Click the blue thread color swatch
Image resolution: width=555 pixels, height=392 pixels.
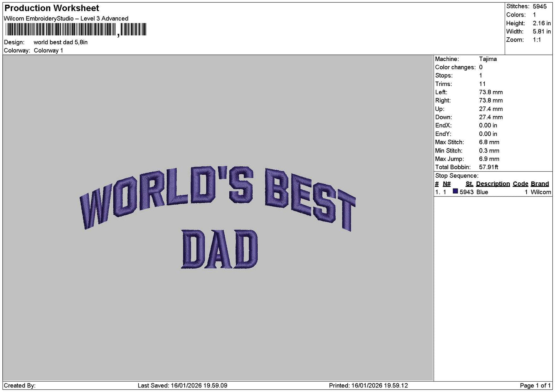pos(456,192)
